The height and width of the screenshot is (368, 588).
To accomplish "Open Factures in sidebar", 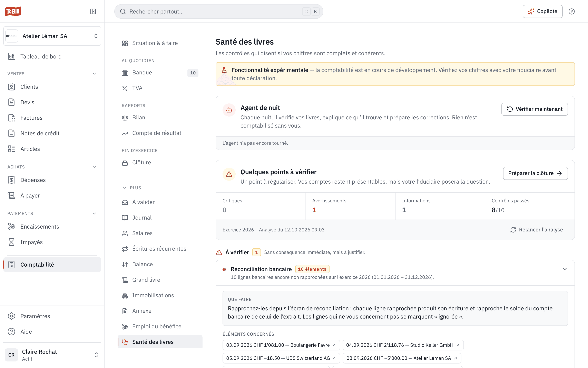I will (52, 118).
